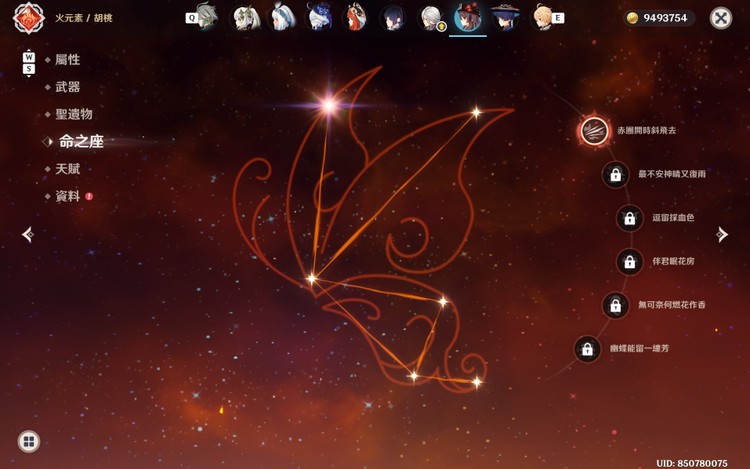Select the locked constellation 最不安神晴又復雨

pos(616,175)
